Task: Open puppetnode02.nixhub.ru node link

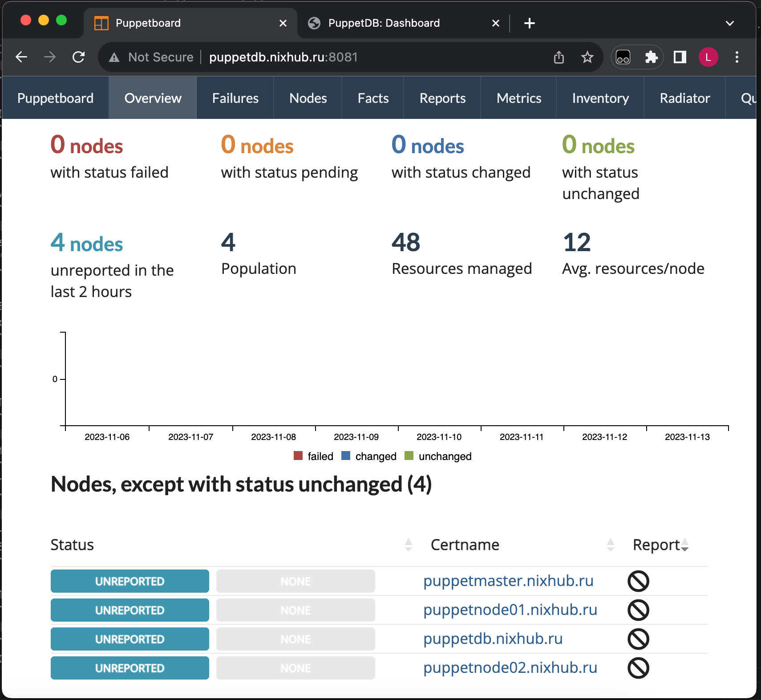Action: (x=510, y=667)
